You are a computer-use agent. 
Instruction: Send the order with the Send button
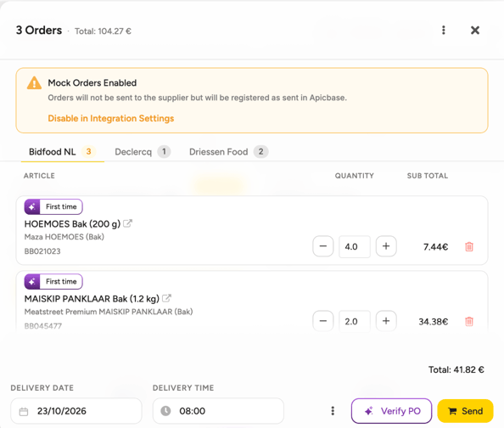click(x=465, y=411)
